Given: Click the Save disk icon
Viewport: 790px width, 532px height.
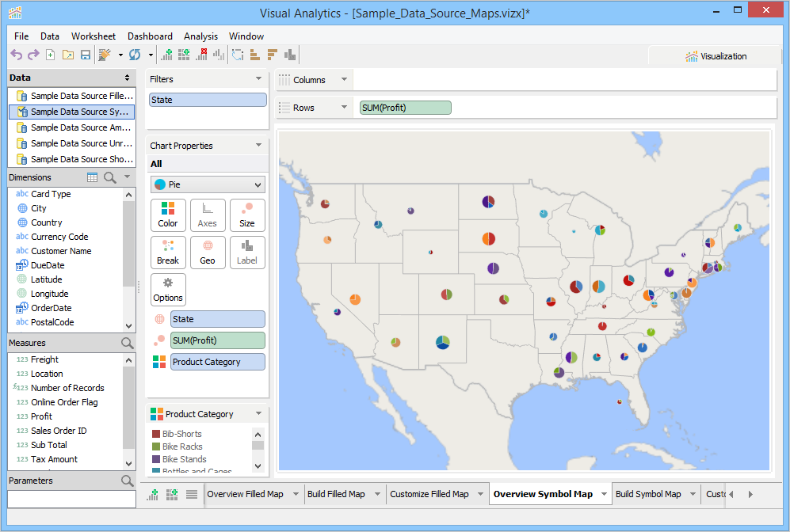Looking at the screenshot, I should pyautogui.click(x=85, y=55).
